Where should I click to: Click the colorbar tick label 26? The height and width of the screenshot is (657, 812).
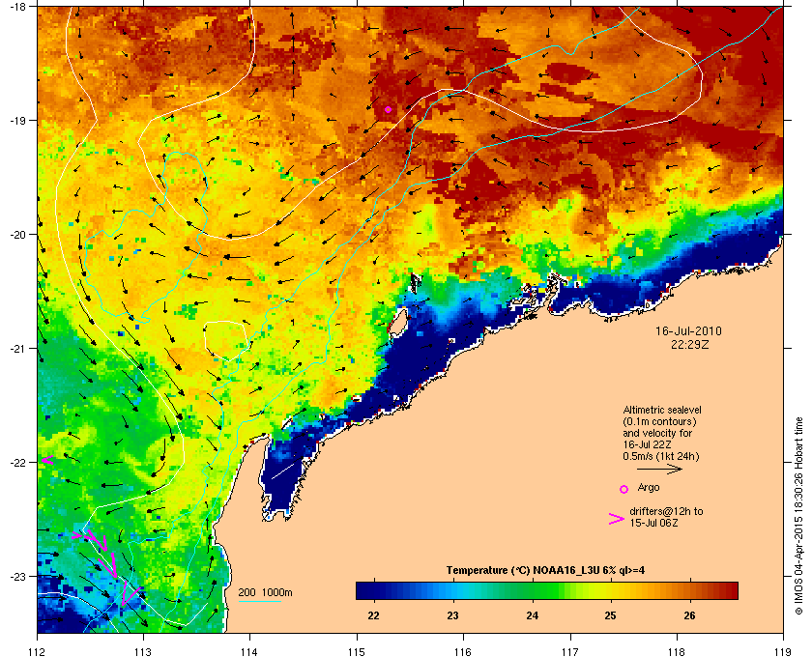[x=689, y=615]
